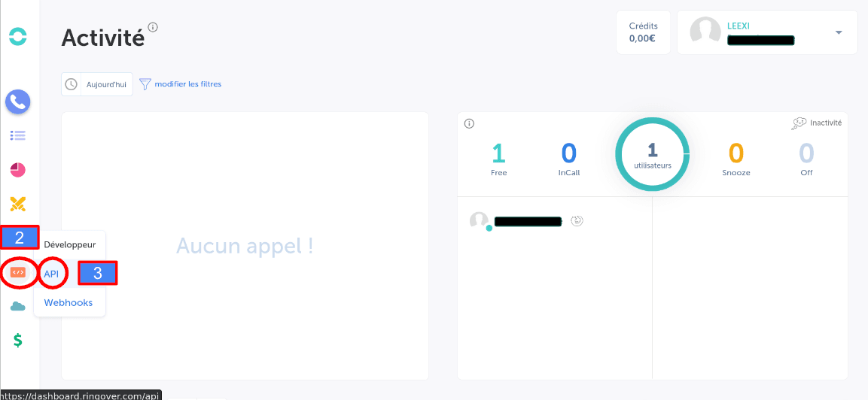This screenshot has width=868, height=400.
Task: Click the info icon beside Activité
Action: point(154,27)
